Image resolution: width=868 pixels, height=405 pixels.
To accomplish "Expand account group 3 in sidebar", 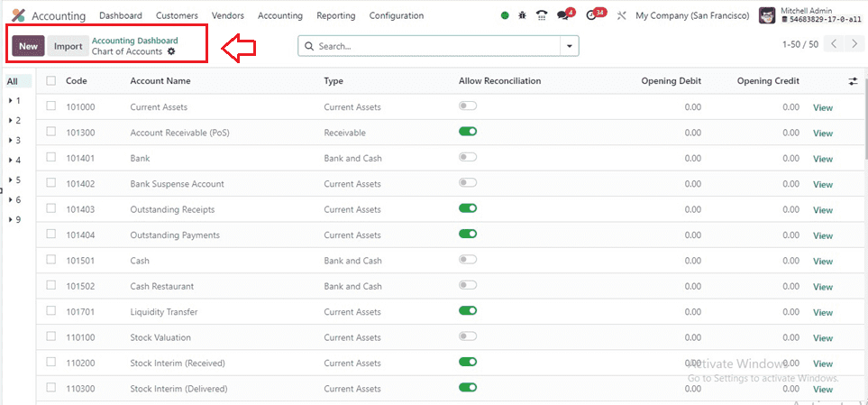I will point(11,141).
